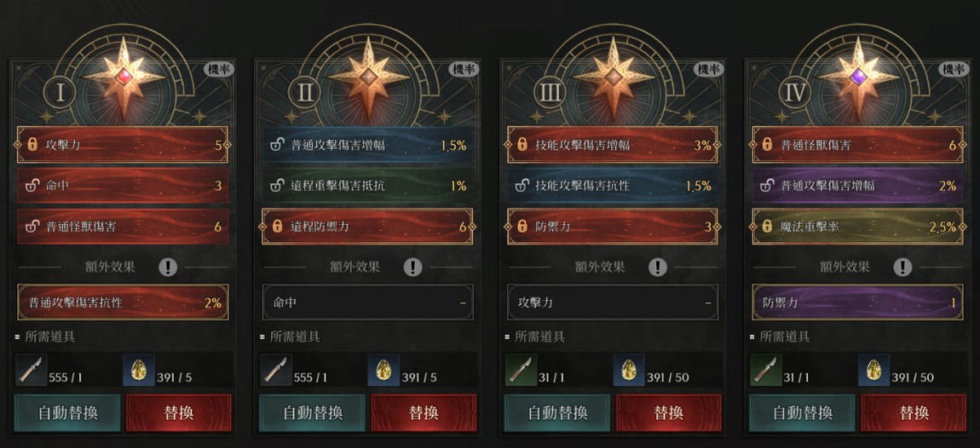Open the 機率 probability tag in panel I
The width and height of the screenshot is (980, 448).
tap(219, 69)
